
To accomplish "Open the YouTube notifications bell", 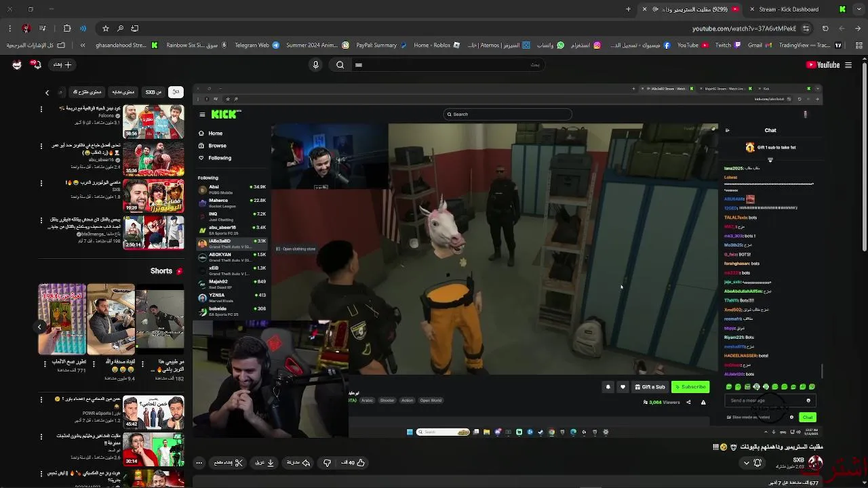I will tap(37, 65).
